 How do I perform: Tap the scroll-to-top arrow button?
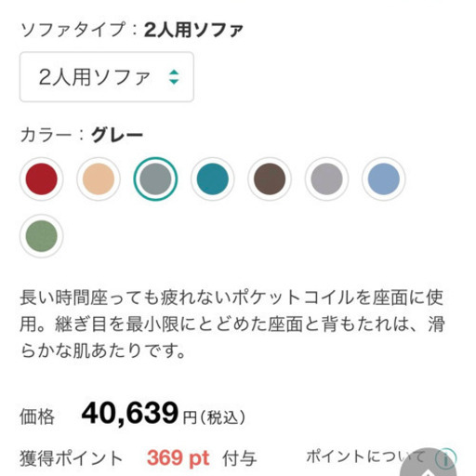tap(429, 463)
